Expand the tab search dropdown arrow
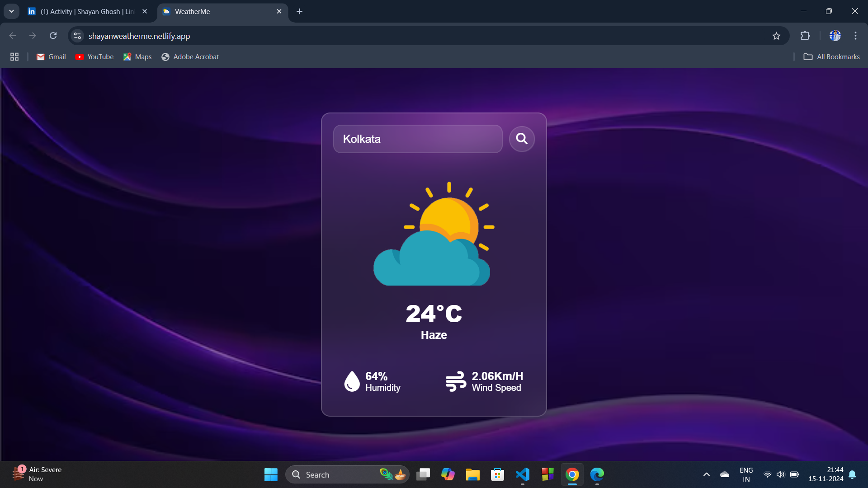Image resolution: width=868 pixels, height=488 pixels. (11, 11)
